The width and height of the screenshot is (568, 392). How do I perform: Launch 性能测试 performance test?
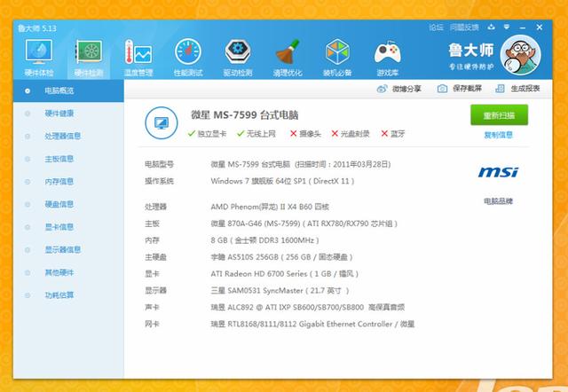[188, 58]
